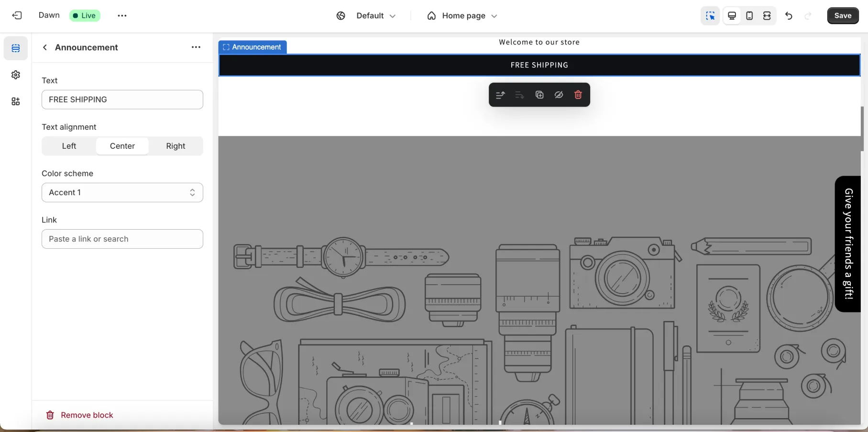
Task: Move the announcement block down
Action: pyautogui.click(x=520, y=95)
